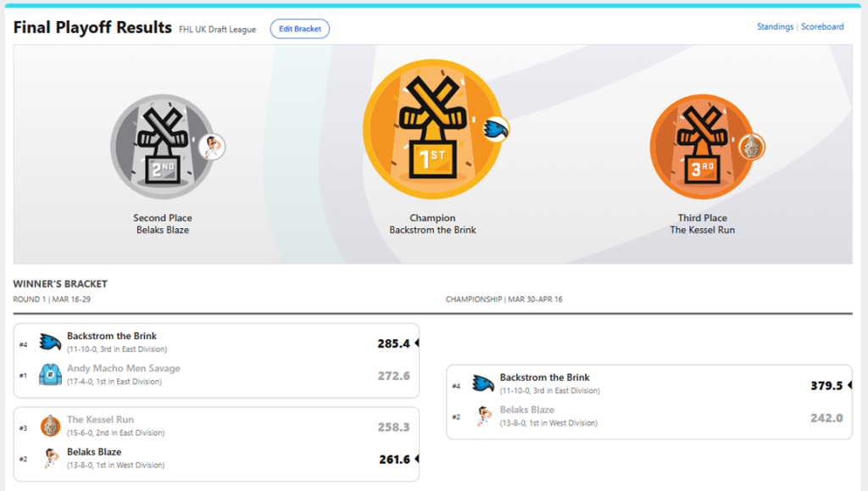Click the gold 1st place trophy icon
Viewport: 868px width, 491px height.
[432, 136]
